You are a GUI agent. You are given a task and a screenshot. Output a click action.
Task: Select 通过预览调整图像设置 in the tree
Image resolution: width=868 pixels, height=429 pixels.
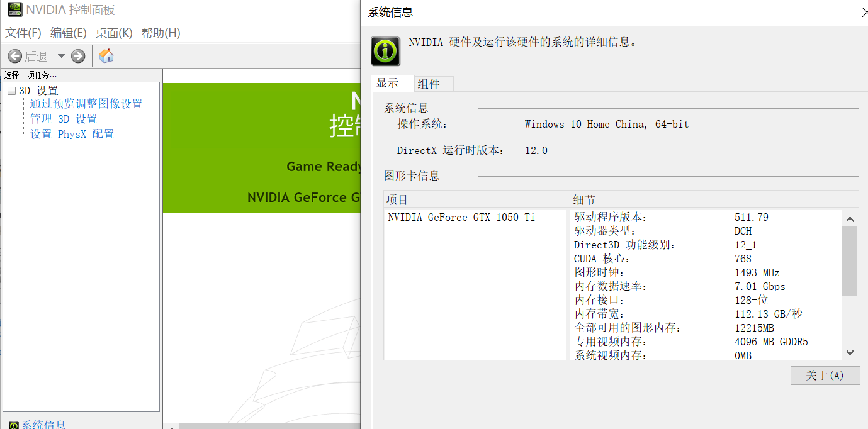(x=86, y=104)
